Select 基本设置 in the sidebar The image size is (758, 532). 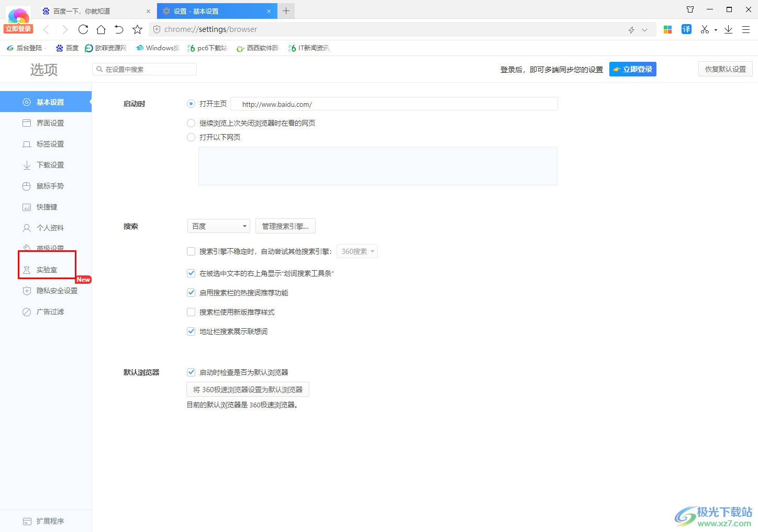click(46, 102)
